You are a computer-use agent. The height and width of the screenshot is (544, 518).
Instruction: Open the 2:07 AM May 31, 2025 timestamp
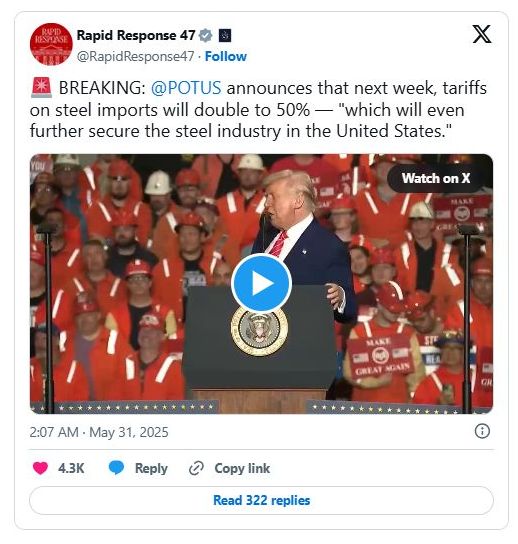[x=99, y=432]
